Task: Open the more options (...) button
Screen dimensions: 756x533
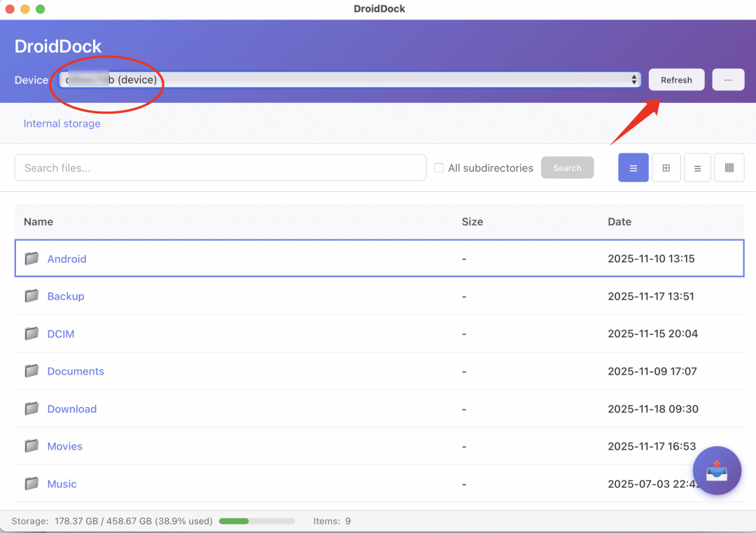Action: (728, 80)
